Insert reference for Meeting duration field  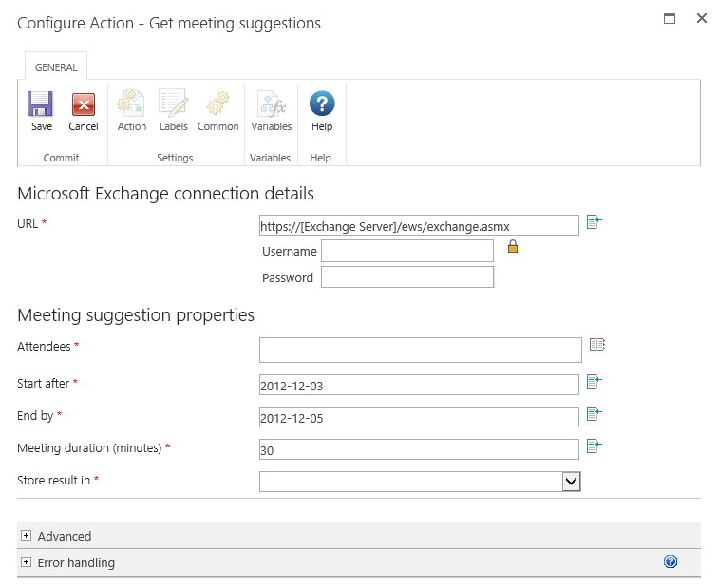[x=594, y=446]
